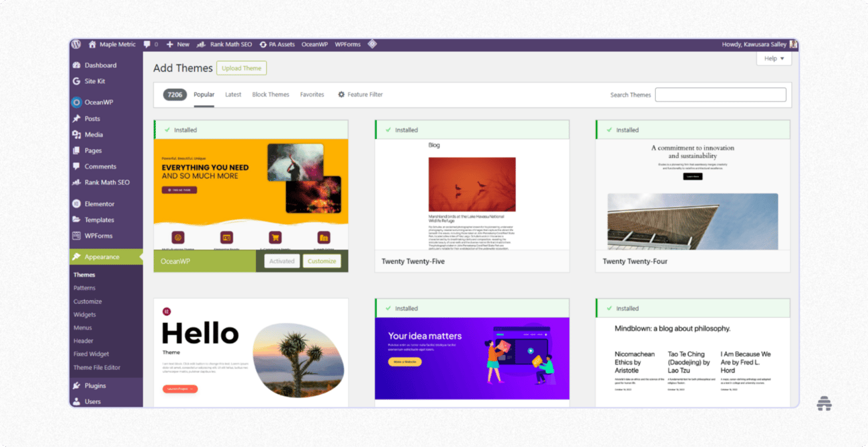Click the Upload Theme button
868x447 pixels.
[241, 68]
